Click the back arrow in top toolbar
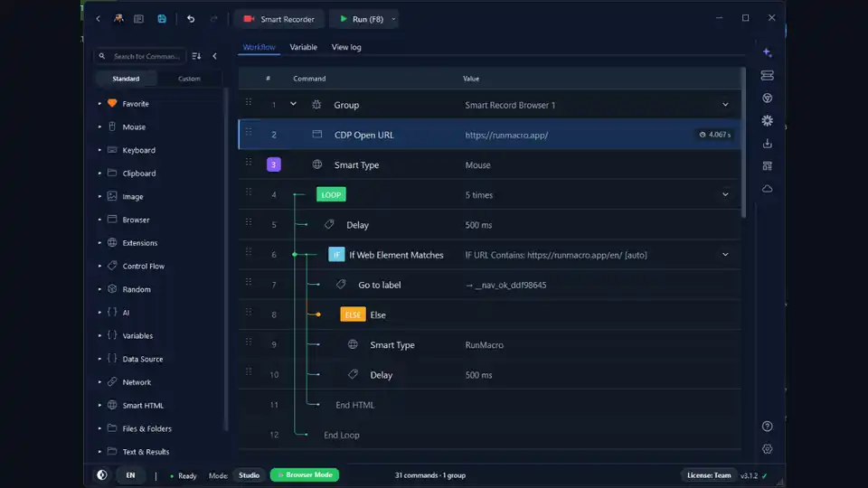The height and width of the screenshot is (488, 868). coord(98,19)
